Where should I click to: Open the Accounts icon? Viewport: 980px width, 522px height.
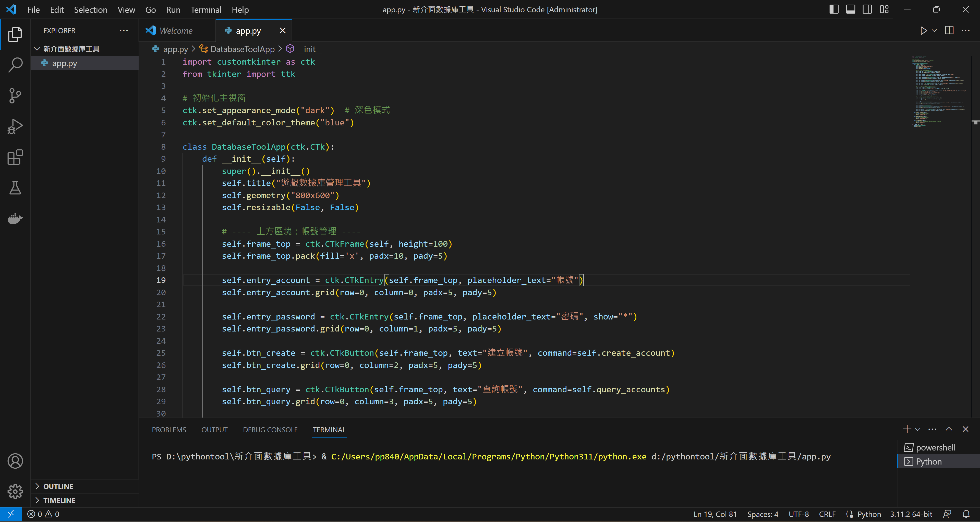point(15,461)
